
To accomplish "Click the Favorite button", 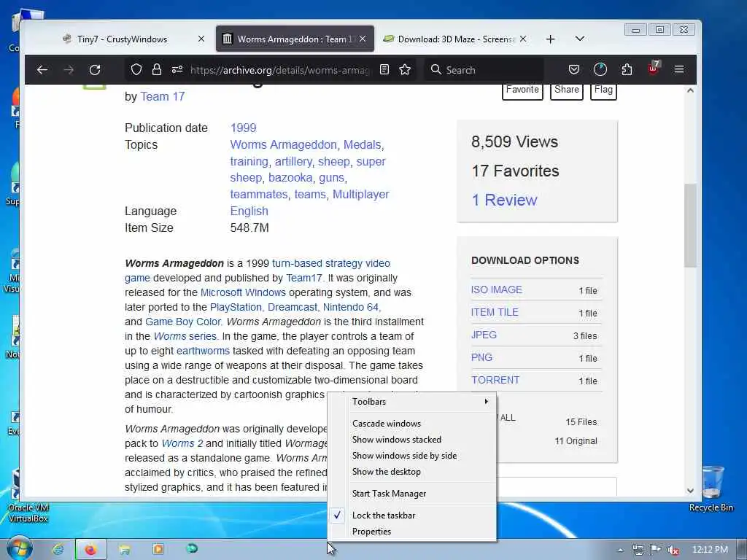I will tap(522, 90).
